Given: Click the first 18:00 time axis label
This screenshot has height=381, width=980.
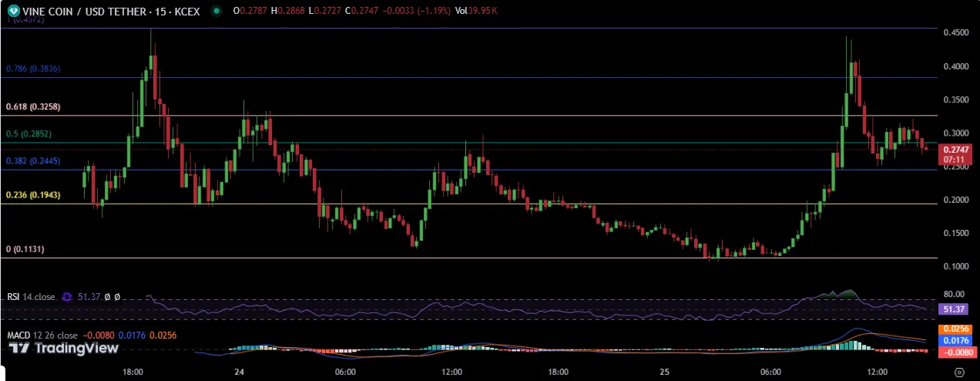Looking at the screenshot, I should click(x=133, y=371).
